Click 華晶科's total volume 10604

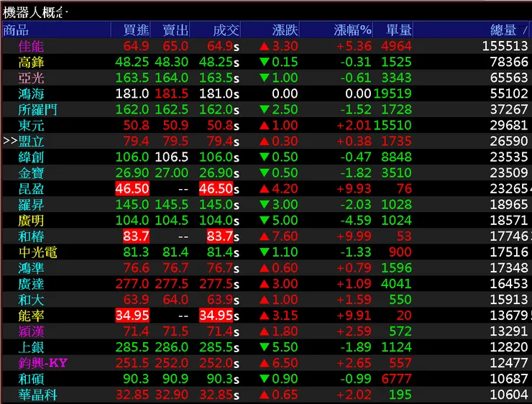tap(509, 395)
